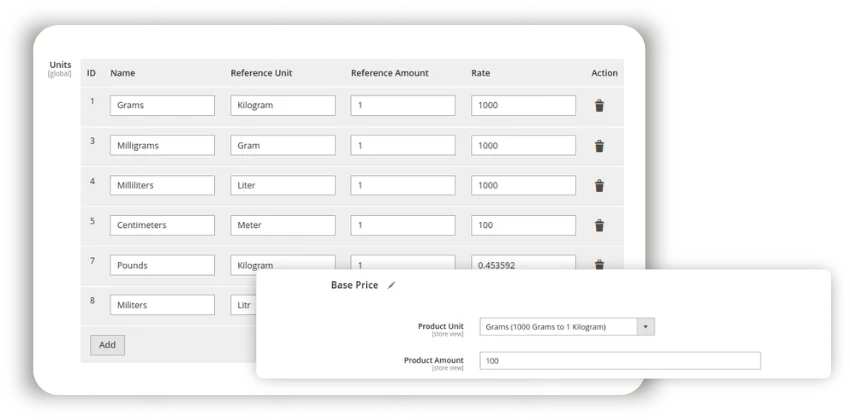Delete the Milliliters unit row
This screenshot has height=420, width=850.
599,186
